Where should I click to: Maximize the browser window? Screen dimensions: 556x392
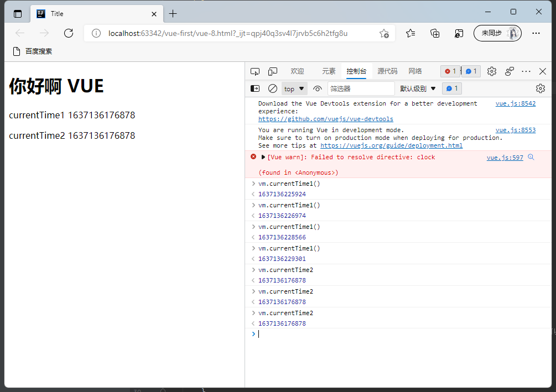(513, 12)
